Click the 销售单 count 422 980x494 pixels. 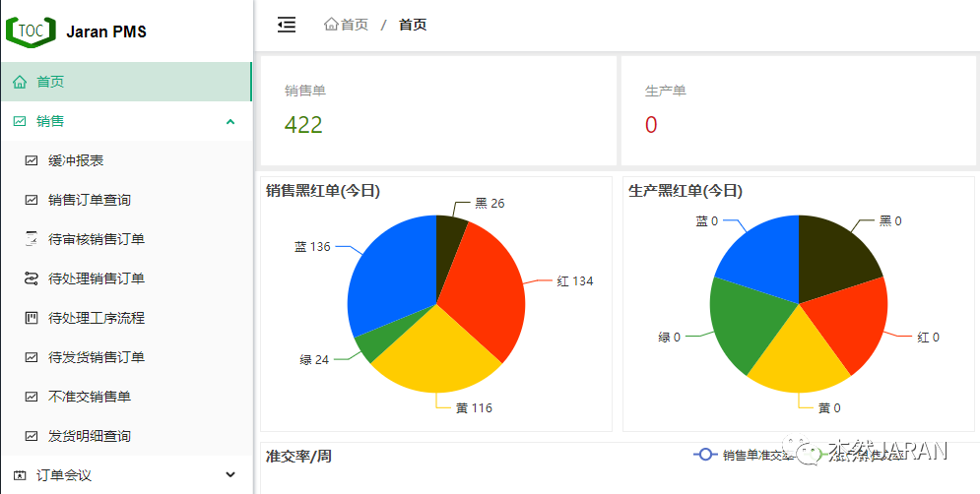pos(303,125)
